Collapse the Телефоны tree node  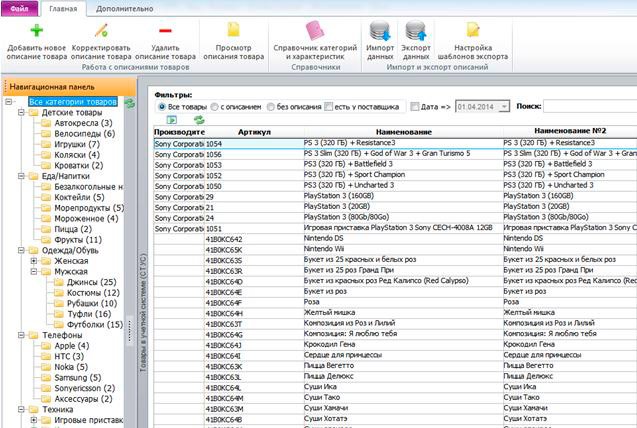tap(21, 335)
